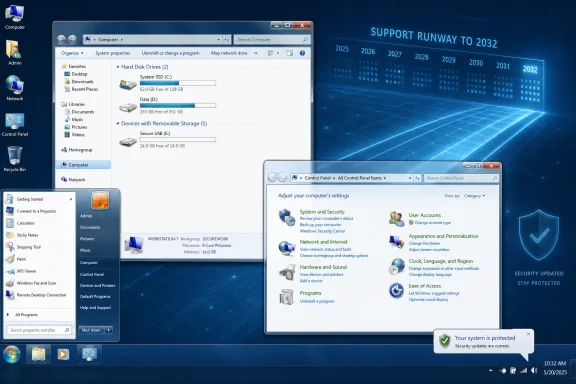This screenshot has height=384, width=576.
Task: Click the Start menu user picture
Action: point(100,201)
